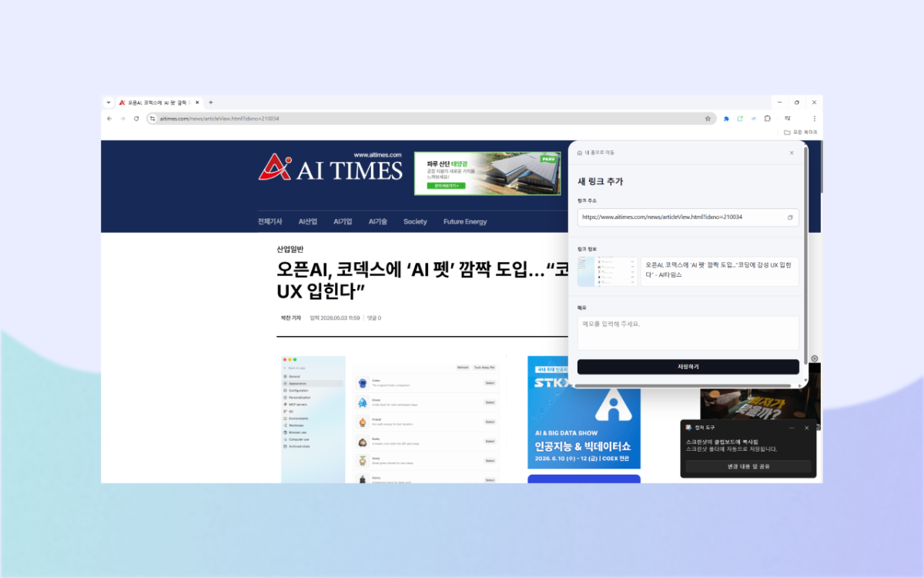This screenshot has height=578, width=924.
Task: Open the site info icon in address bar
Action: (x=152, y=119)
